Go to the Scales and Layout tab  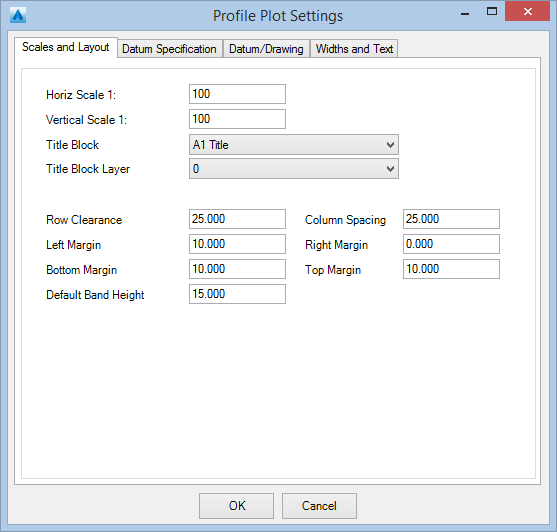click(66, 47)
